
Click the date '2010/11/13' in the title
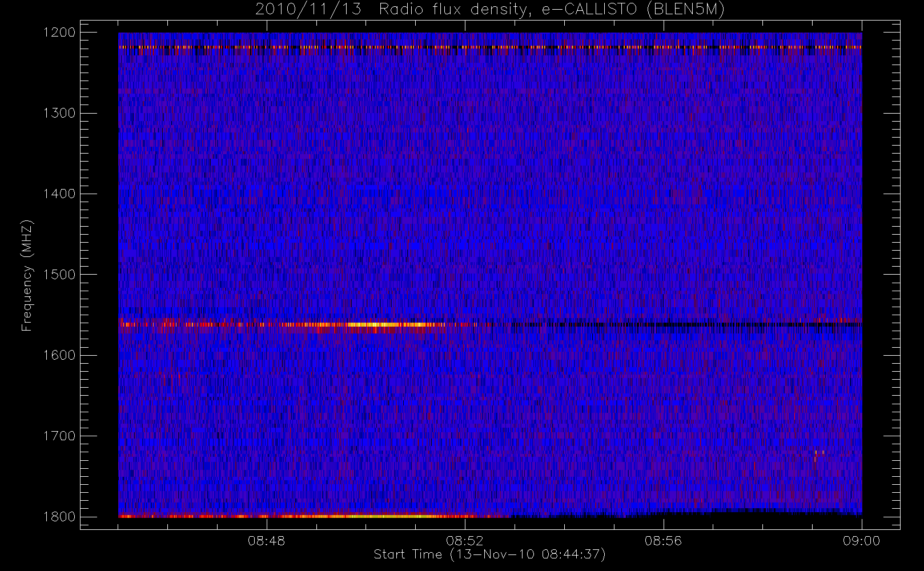(x=308, y=10)
